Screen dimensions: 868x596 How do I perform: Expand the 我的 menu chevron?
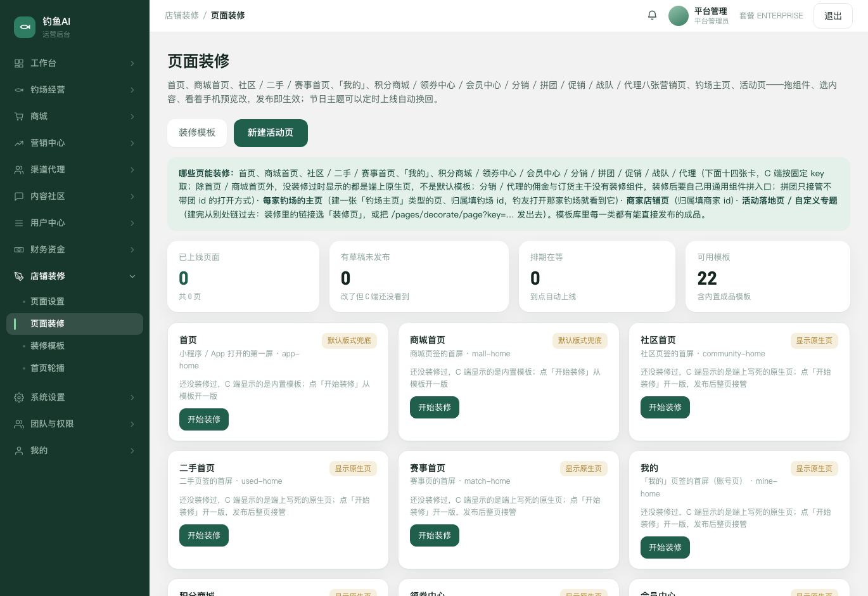tap(132, 451)
